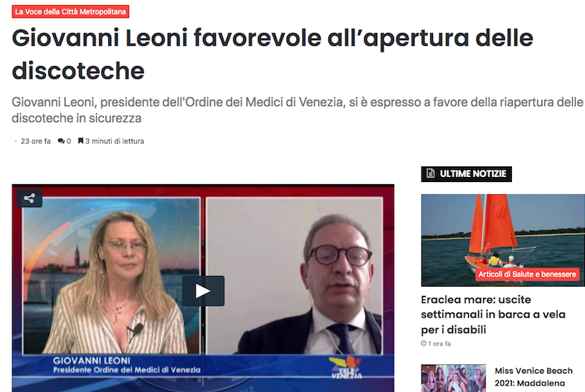Open Articoli di Salute e benessere category
Viewport: 585px width, 392px height.
(x=527, y=274)
